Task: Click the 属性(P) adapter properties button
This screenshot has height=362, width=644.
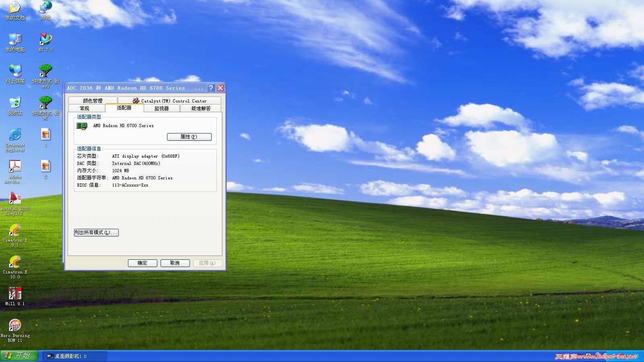Action: [189, 137]
